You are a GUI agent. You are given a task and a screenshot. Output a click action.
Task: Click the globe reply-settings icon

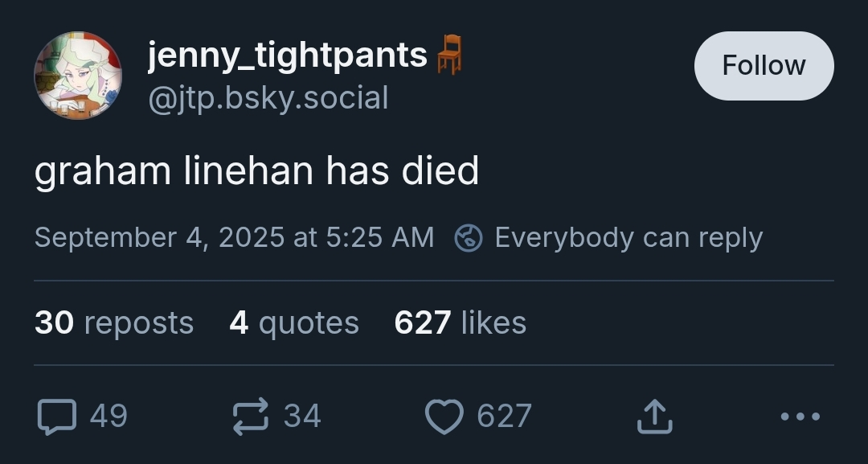(x=468, y=238)
